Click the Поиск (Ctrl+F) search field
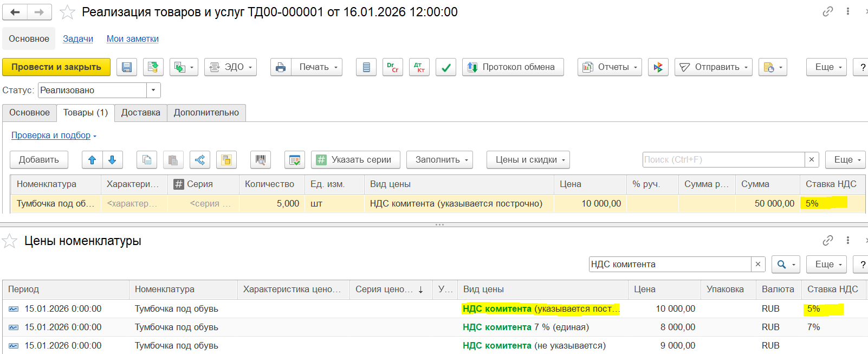Image resolution: width=868 pixels, height=354 pixels. tap(723, 160)
